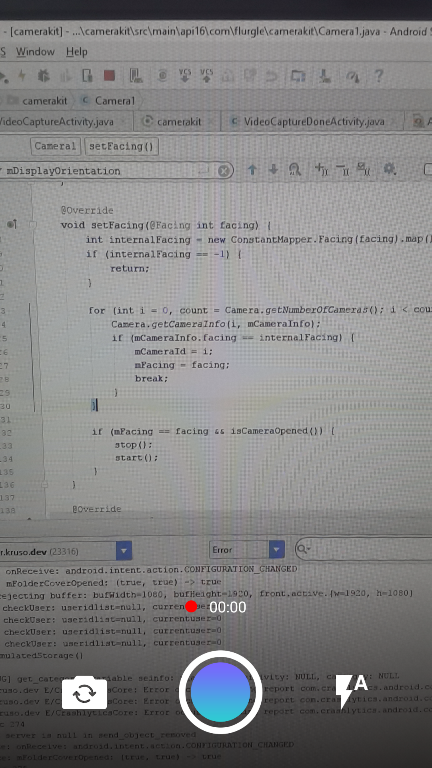Image resolution: width=432 pixels, height=768 pixels.
Task: Switch camera with the flip icon
Action: pyautogui.click(x=84, y=693)
